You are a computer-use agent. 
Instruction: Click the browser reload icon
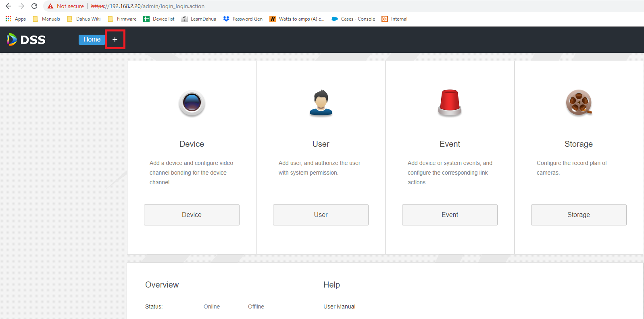point(34,6)
